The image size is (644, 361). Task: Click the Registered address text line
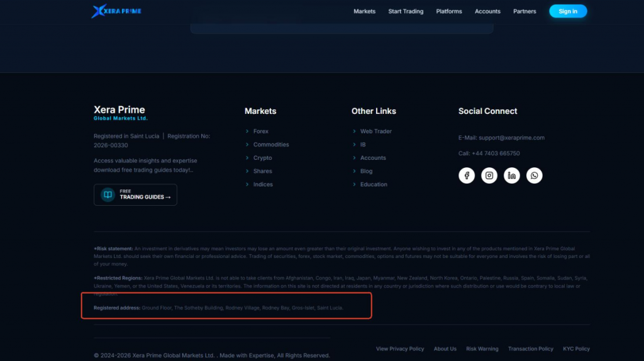[x=218, y=308]
